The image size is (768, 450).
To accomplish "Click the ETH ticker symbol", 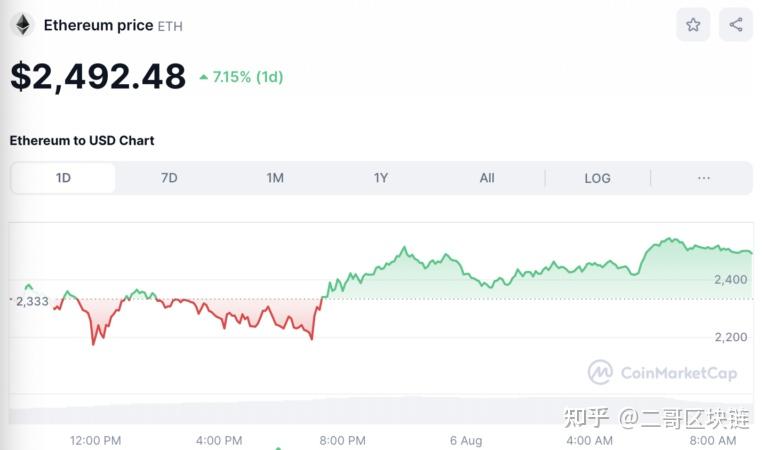I will [170, 26].
